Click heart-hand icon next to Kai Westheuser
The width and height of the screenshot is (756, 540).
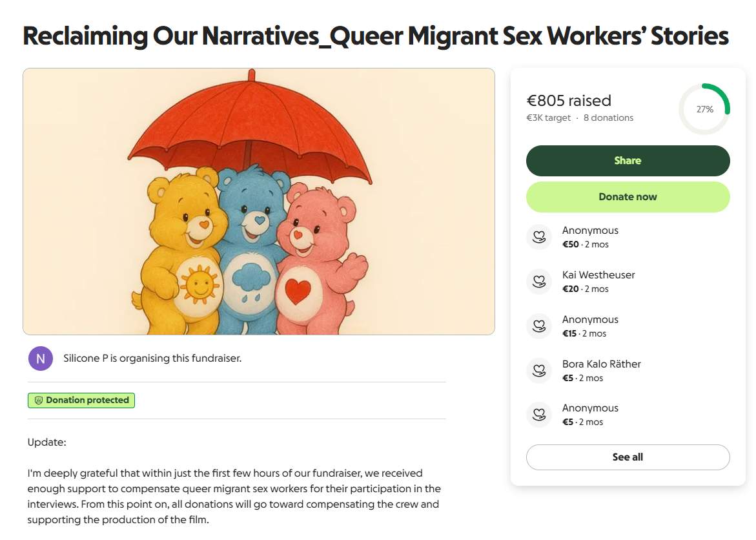pyautogui.click(x=538, y=282)
